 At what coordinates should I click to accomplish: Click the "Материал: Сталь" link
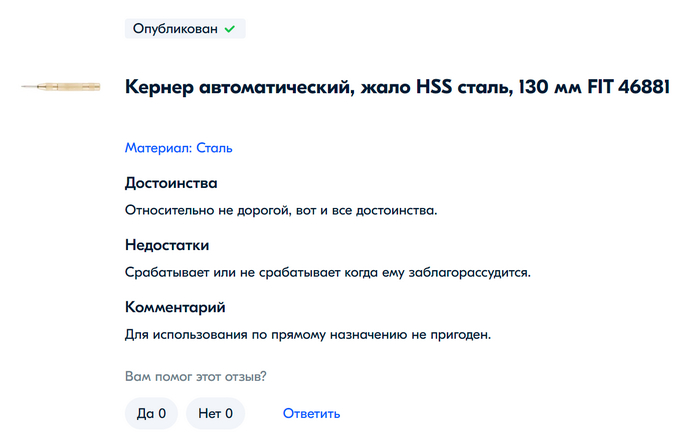(178, 148)
